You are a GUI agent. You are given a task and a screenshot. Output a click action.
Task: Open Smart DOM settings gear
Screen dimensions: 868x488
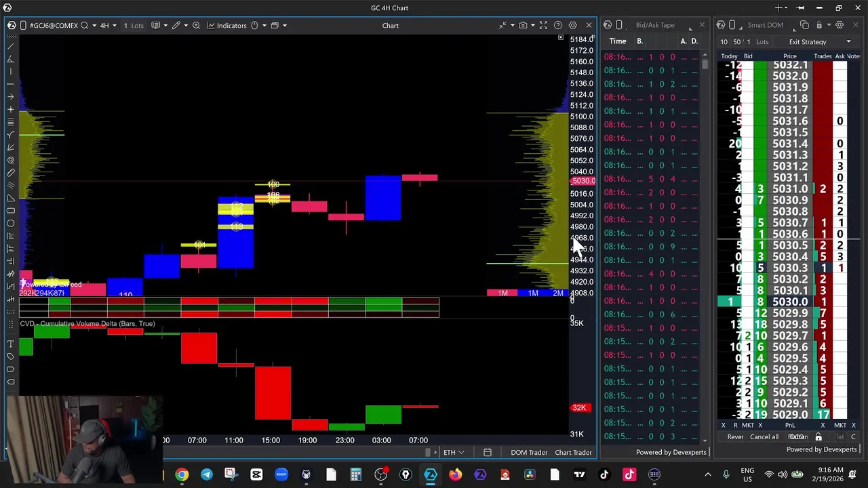pyautogui.click(x=840, y=25)
